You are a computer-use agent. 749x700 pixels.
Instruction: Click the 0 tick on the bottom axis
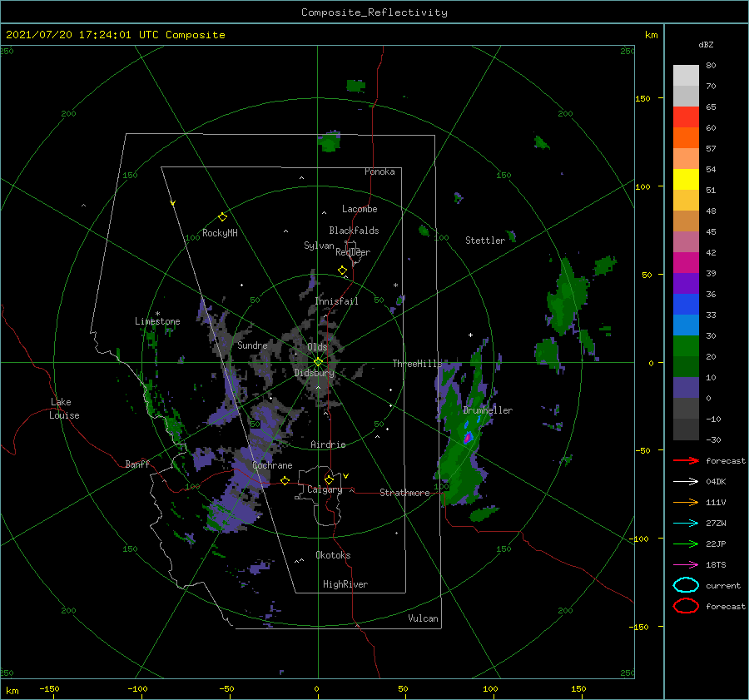[316, 688]
